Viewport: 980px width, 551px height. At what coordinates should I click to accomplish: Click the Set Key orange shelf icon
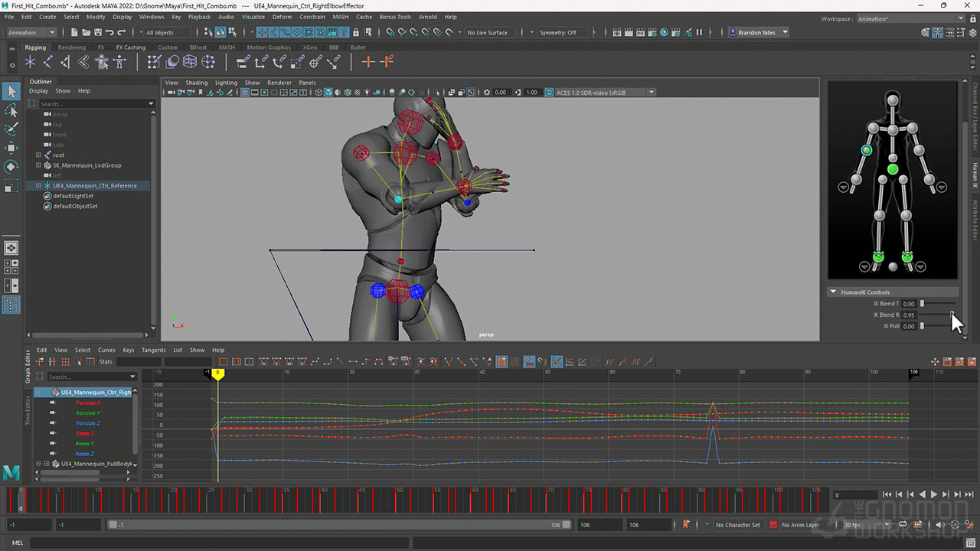pyautogui.click(x=368, y=62)
